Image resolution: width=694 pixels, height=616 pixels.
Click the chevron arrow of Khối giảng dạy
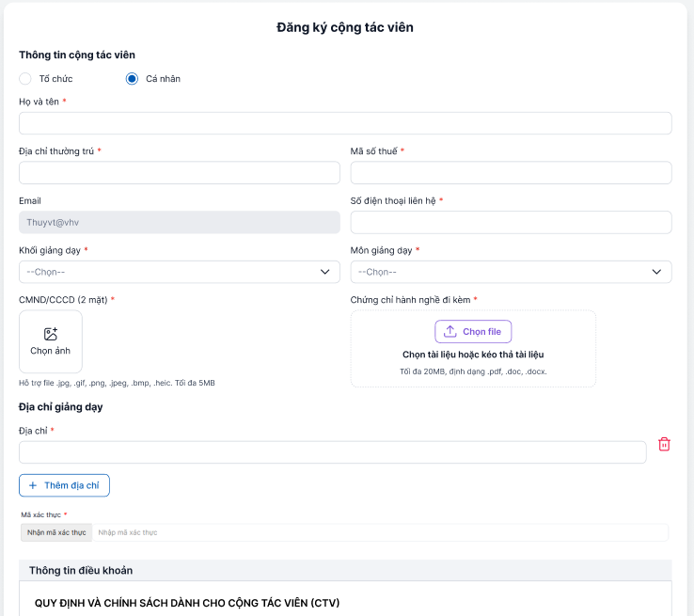click(325, 272)
